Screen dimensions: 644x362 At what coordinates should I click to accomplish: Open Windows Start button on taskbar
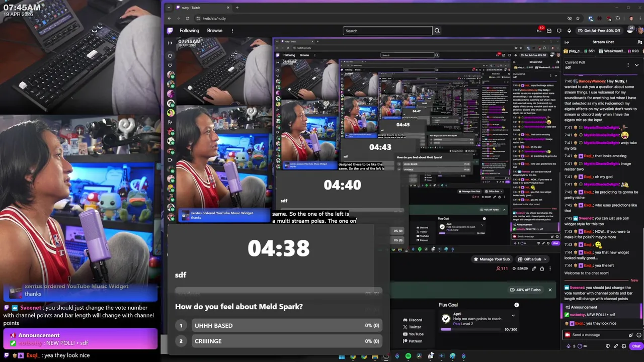tap(342, 356)
